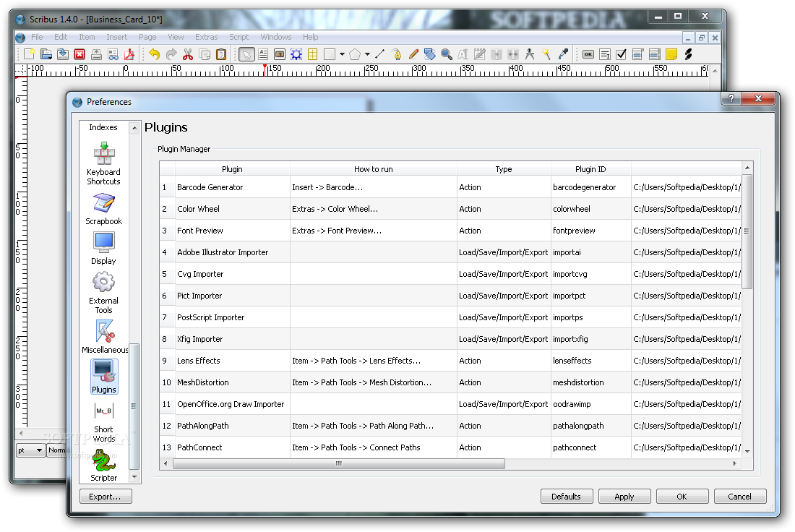Viewport: 795px width, 532px height.
Task: Select the Insert Image Frame tool
Action: [x=280, y=54]
